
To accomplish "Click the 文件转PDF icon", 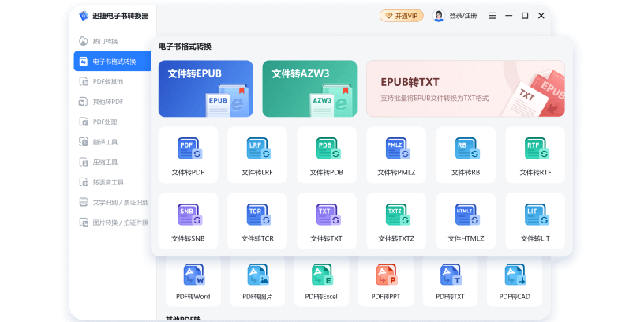I will tap(188, 149).
